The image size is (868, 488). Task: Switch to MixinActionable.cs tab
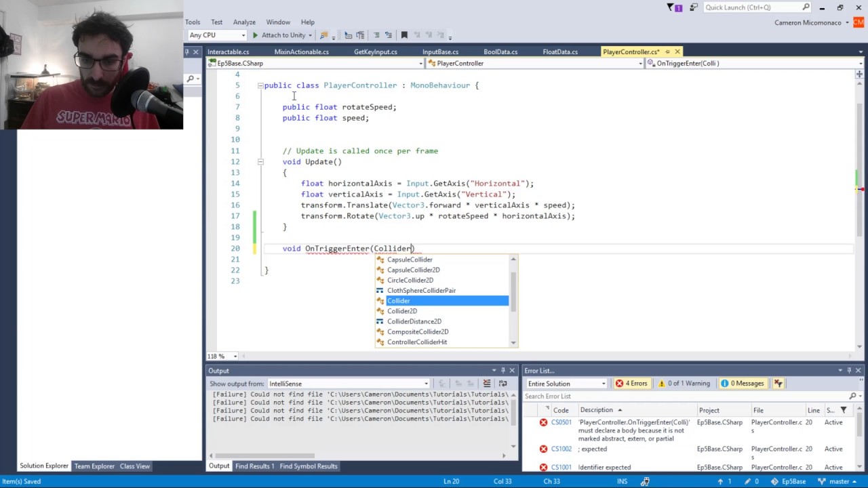302,52
